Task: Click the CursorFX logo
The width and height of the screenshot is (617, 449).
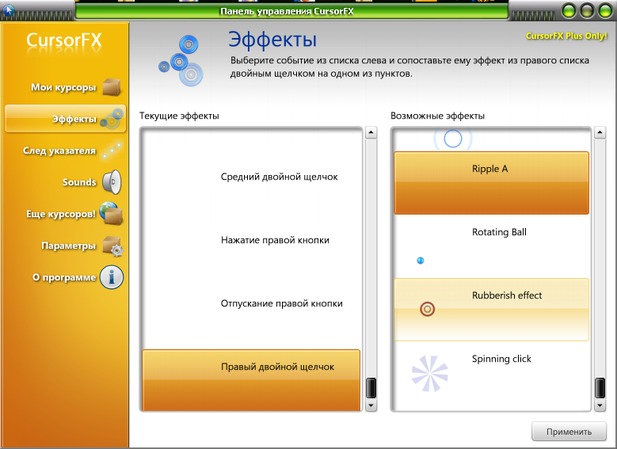Action: point(64,41)
